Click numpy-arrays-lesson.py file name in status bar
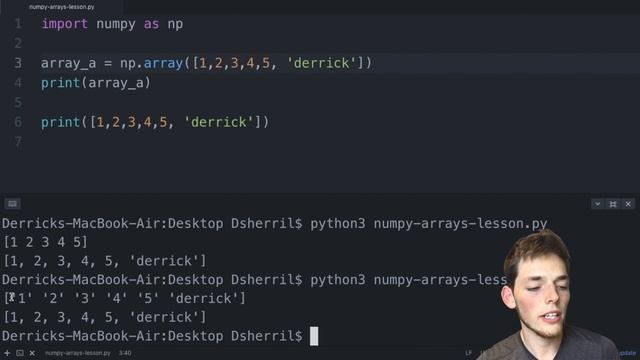640x360 pixels. pyautogui.click(x=78, y=353)
